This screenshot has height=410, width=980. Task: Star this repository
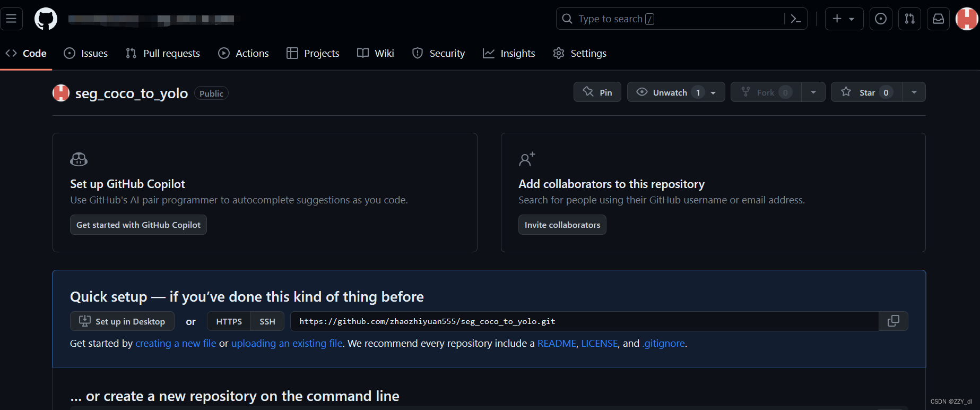(867, 92)
